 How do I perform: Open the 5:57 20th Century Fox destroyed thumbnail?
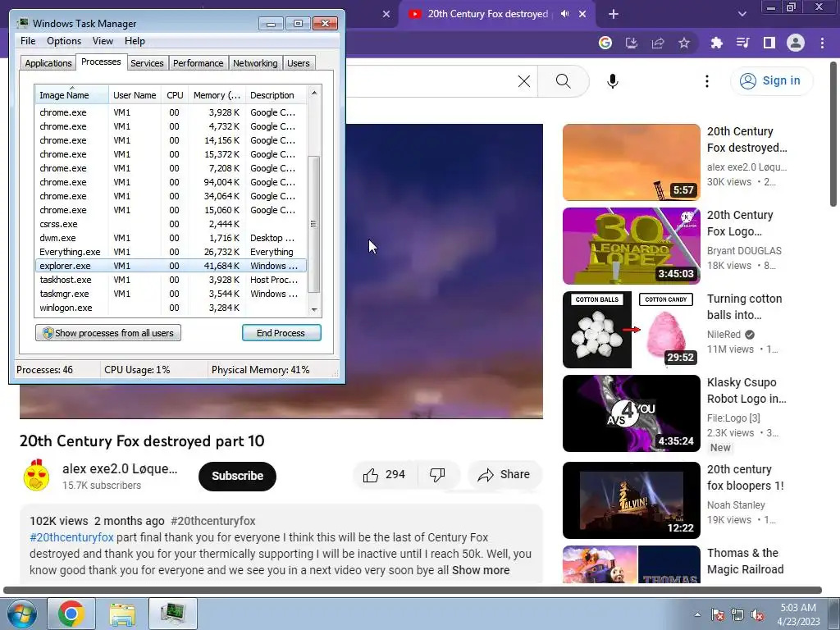coord(632,162)
